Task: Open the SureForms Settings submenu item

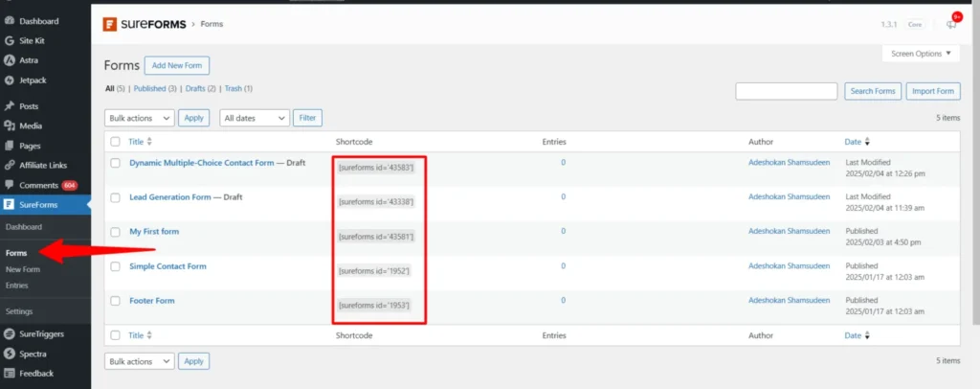Action: point(19,311)
